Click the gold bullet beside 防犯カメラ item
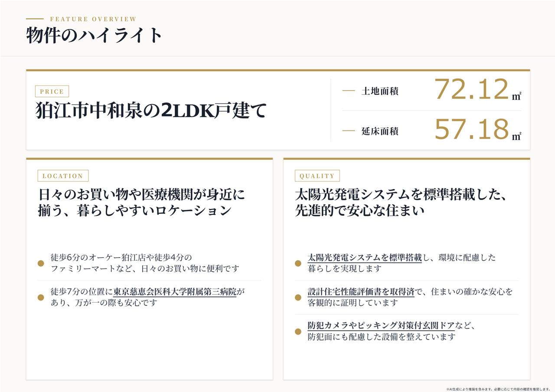Image resolution: width=555 pixels, height=392 pixels. click(298, 331)
